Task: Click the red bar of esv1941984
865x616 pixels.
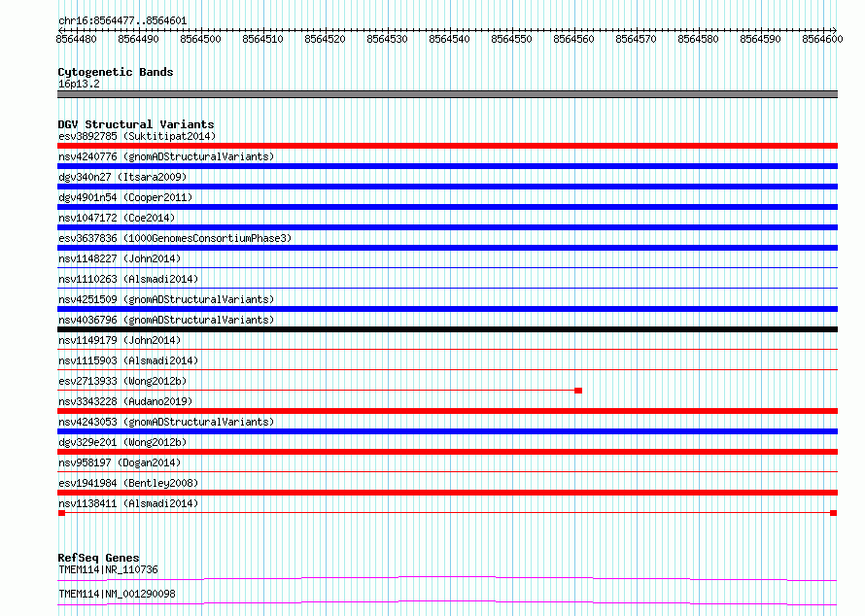Action: point(447,493)
